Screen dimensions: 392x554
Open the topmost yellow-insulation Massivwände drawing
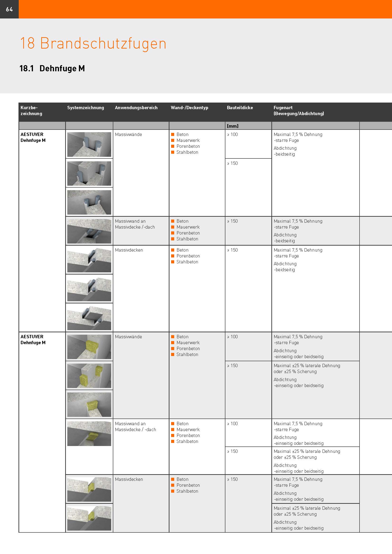point(89,347)
